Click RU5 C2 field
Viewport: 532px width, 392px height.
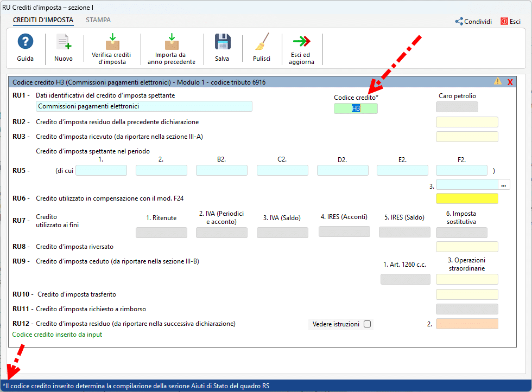282,170
